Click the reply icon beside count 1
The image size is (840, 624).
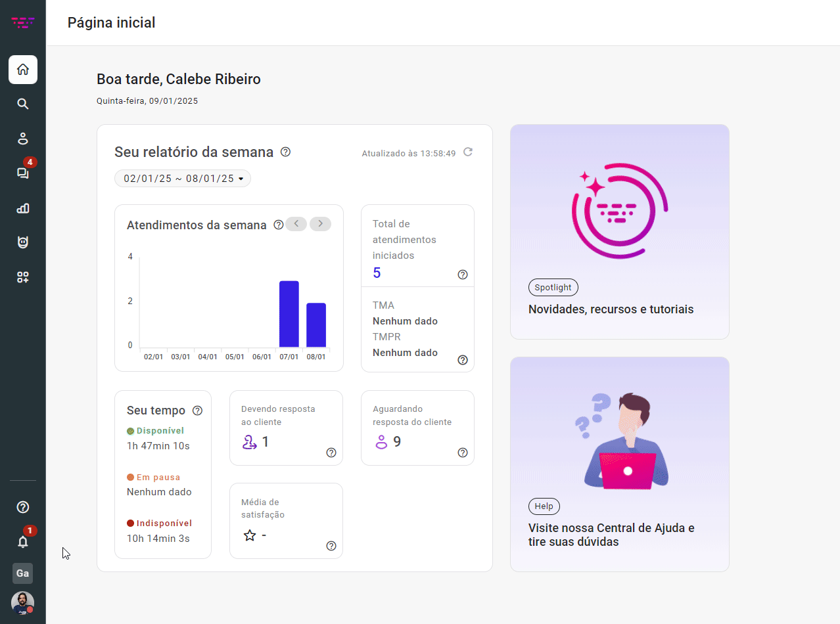pos(250,442)
